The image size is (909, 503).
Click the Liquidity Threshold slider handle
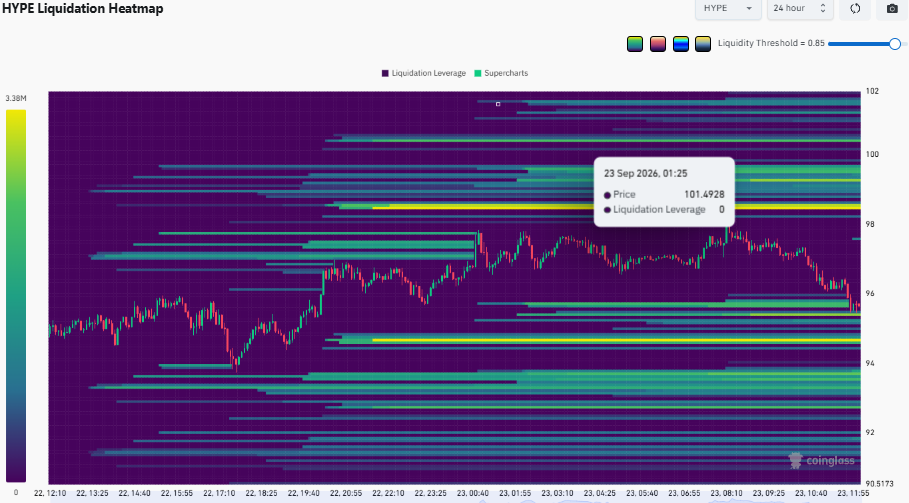(895, 43)
